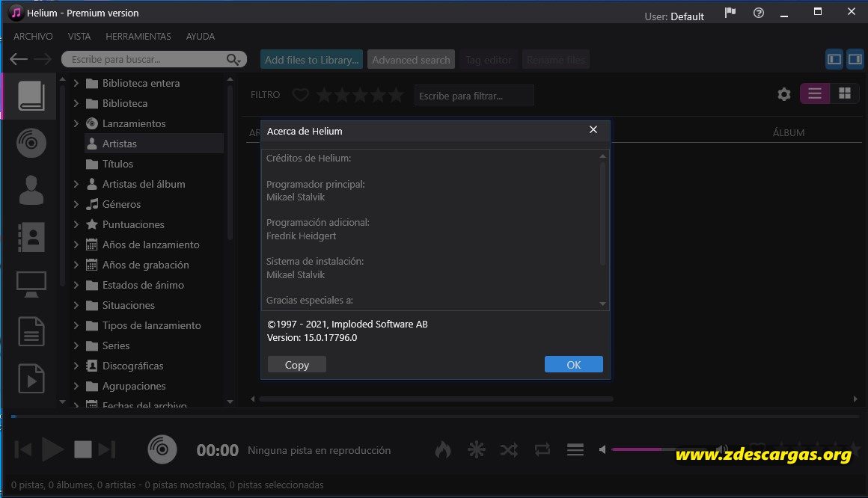
Task: Open the VISTA menu
Action: (79, 36)
